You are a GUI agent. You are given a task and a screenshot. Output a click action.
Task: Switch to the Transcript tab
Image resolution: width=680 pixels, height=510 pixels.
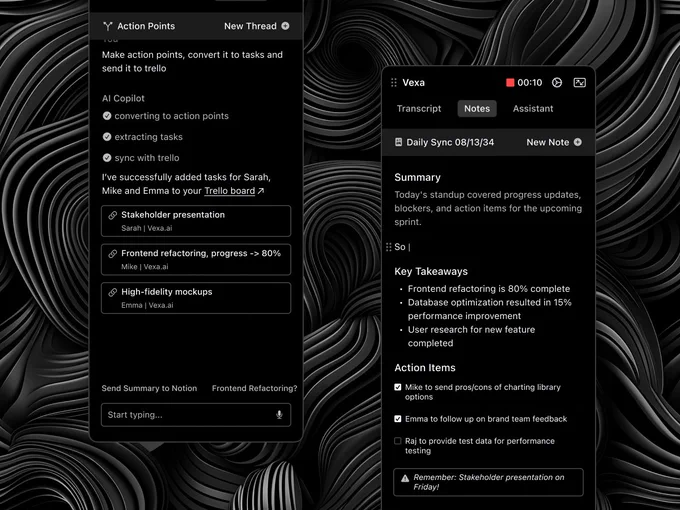point(419,109)
